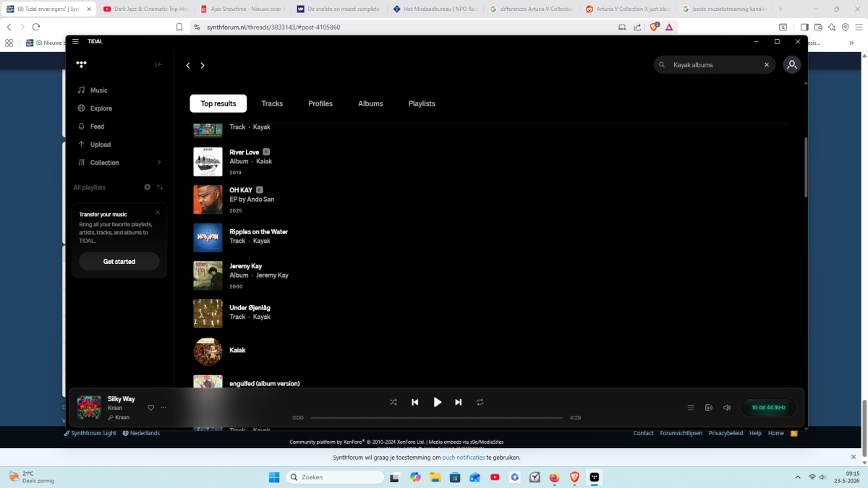Screen dimensions: 868x488
Task: Open the play queue icon
Action: tap(690, 408)
